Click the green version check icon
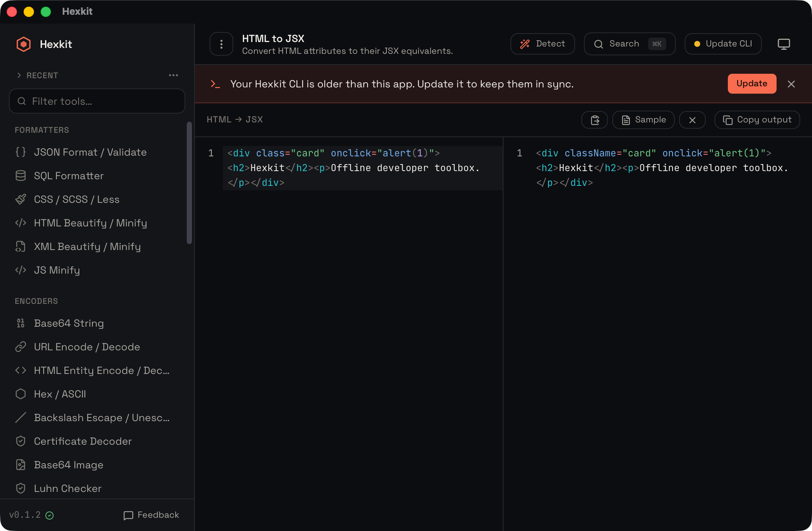The width and height of the screenshot is (812, 531). [49, 515]
